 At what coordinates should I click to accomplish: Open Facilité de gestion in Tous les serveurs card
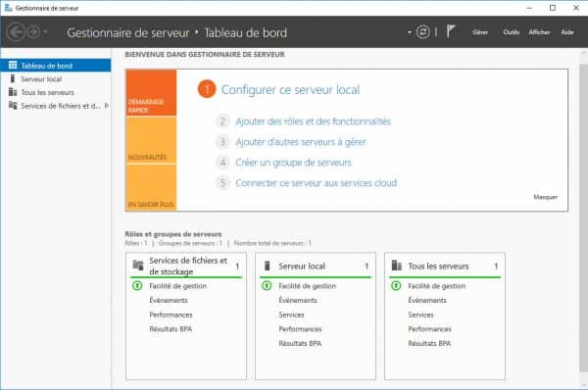click(x=436, y=286)
